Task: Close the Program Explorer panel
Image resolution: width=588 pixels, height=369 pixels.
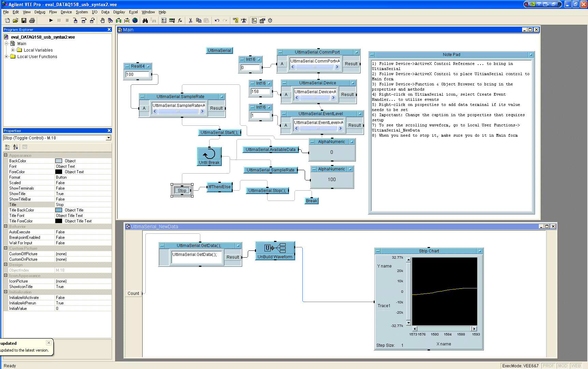Action: click(109, 30)
